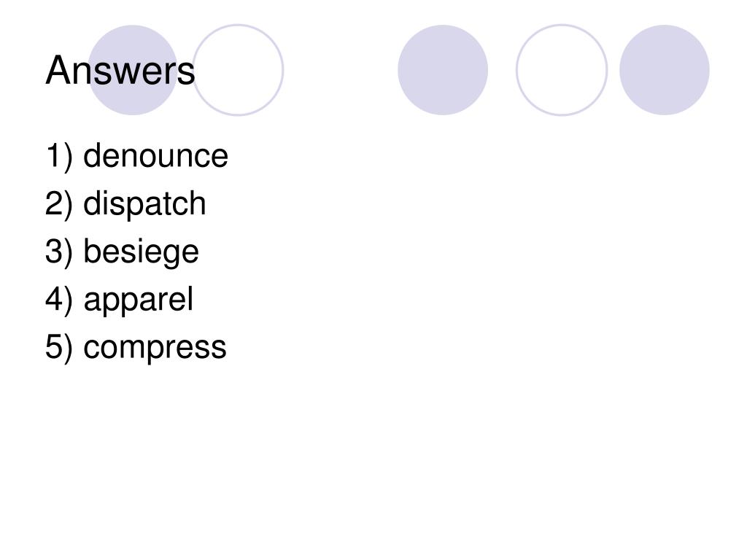The width and height of the screenshot is (747, 560).
Task: Click the outlined circle between the two right filled circles
Action: 562,70
